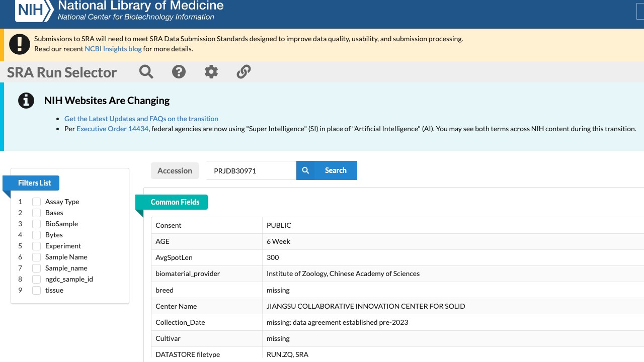Open the help question mark icon
644x362 pixels.
[x=179, y=72]
